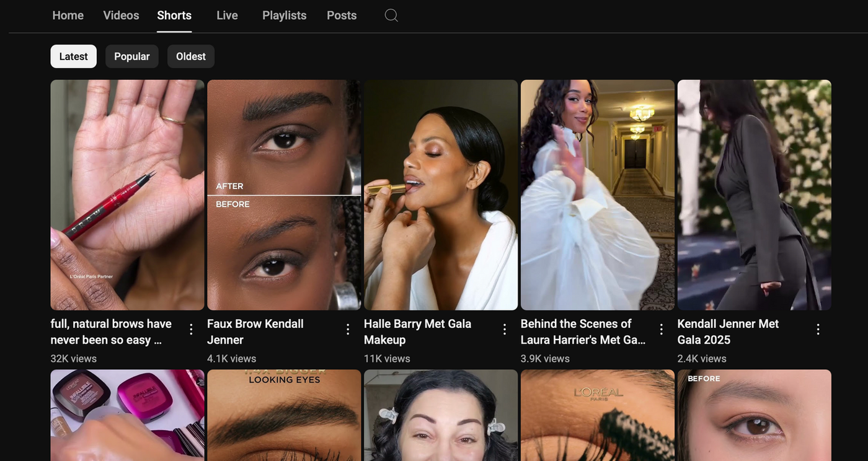Open the channel search icon
Image resolution: width=868 pixels, height=461 pixels.
pyautogui.click(x=391, y=15)
